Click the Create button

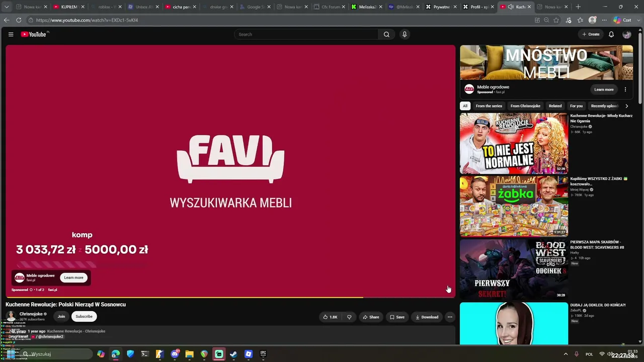click(591, 34)
